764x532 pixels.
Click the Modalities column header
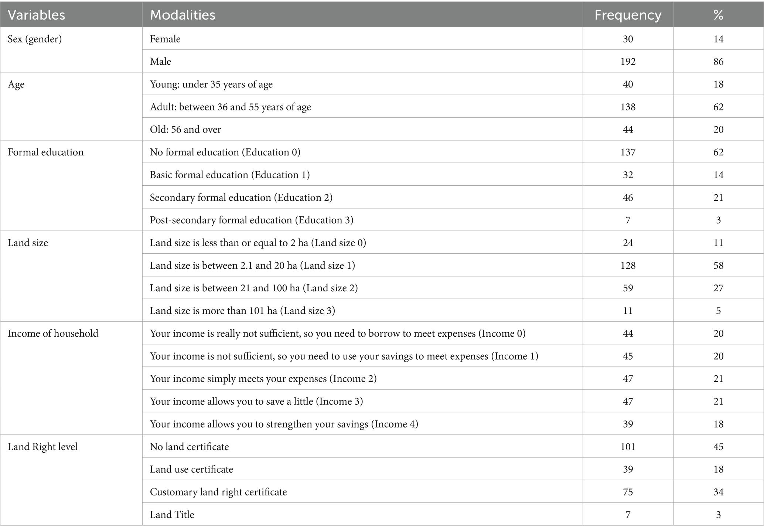(x=183, y=15)
